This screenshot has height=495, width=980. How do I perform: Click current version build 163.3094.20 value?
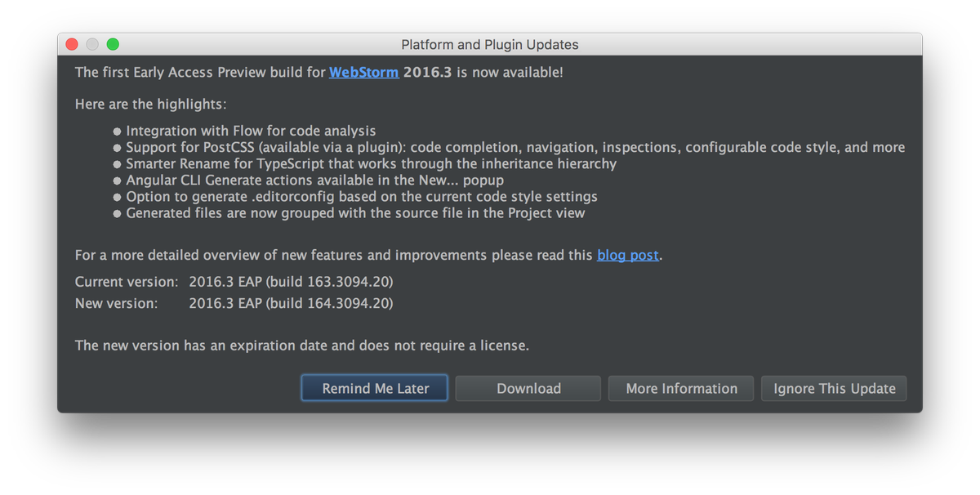(x=291, y=282)
